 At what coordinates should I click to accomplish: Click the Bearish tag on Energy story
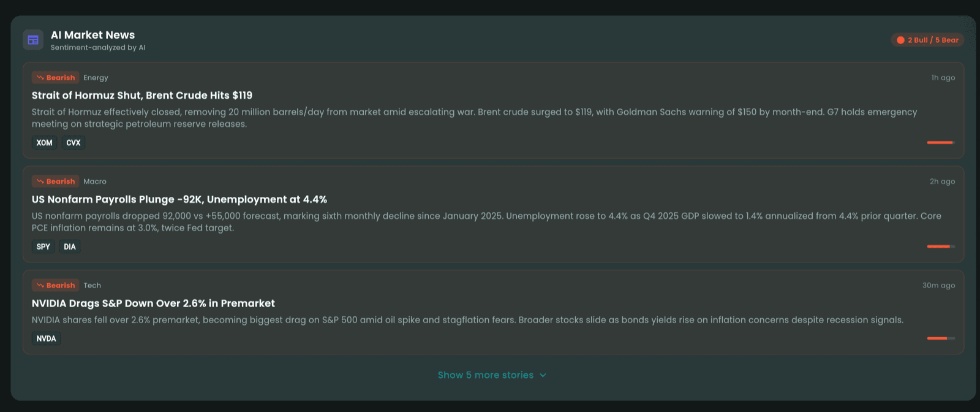click(56, 78)
